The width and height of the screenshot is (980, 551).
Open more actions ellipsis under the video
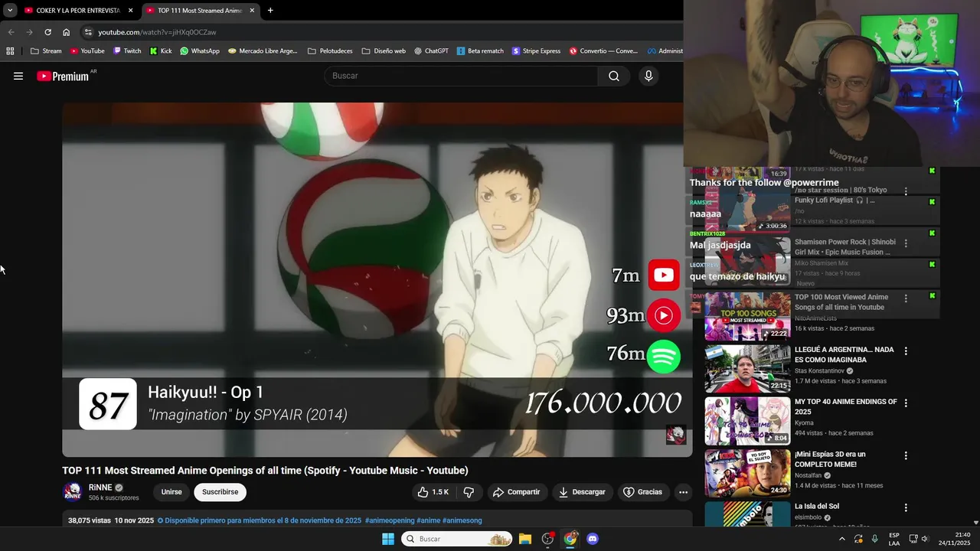tap(683, 492)
